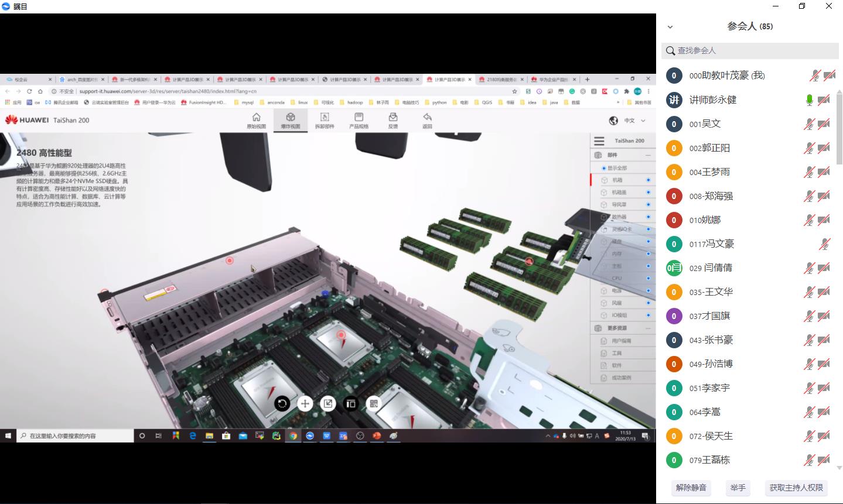This screenshot has height=504, width=843.
Task: Open the 产品规格 specifications icon
Action: [359, 120]
